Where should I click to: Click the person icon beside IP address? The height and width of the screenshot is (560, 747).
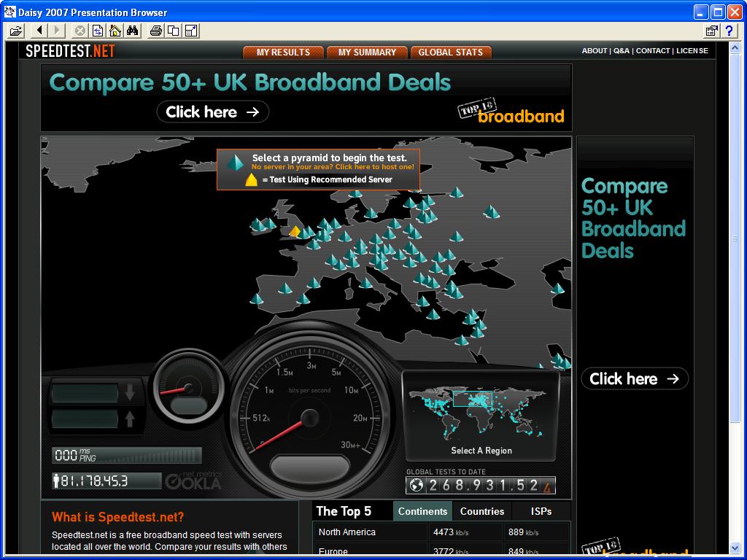[x=56, y=481]
